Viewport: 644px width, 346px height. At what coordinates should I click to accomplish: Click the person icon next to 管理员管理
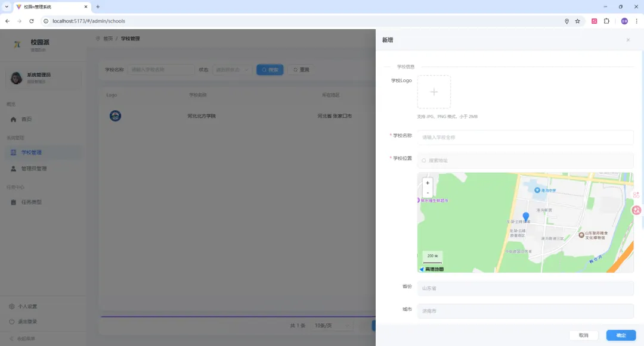point(14,169)
